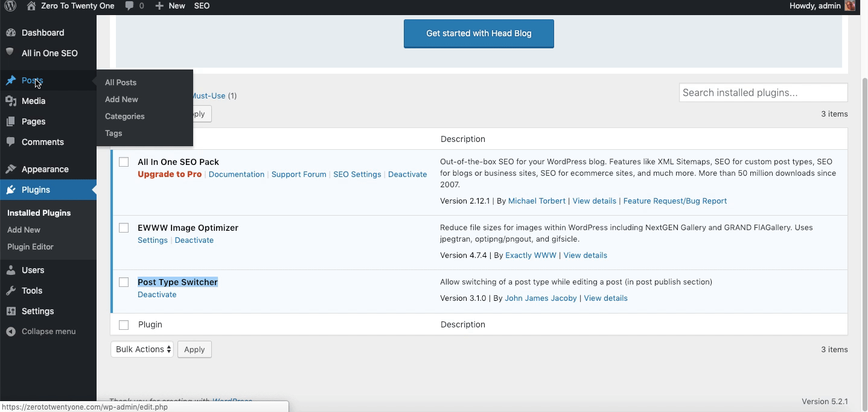Click the Zero To Twenty One site name

coord(78,6)
